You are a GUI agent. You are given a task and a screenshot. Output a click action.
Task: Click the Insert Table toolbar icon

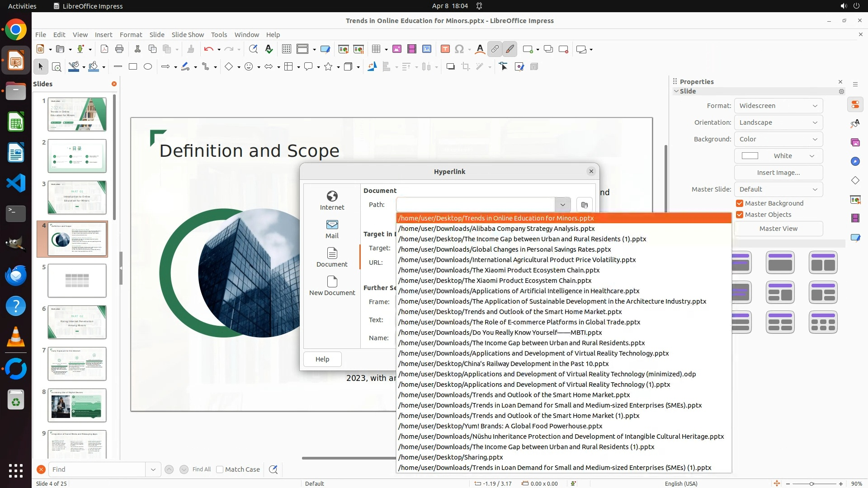tap(376, 49)
